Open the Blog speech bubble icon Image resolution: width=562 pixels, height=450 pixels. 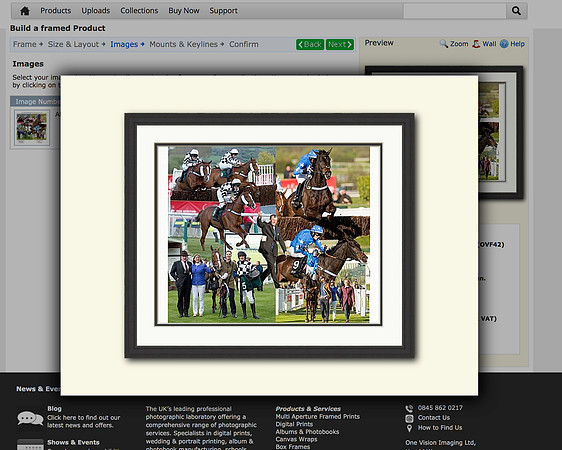pyautogui.click(x=30, y=418)
